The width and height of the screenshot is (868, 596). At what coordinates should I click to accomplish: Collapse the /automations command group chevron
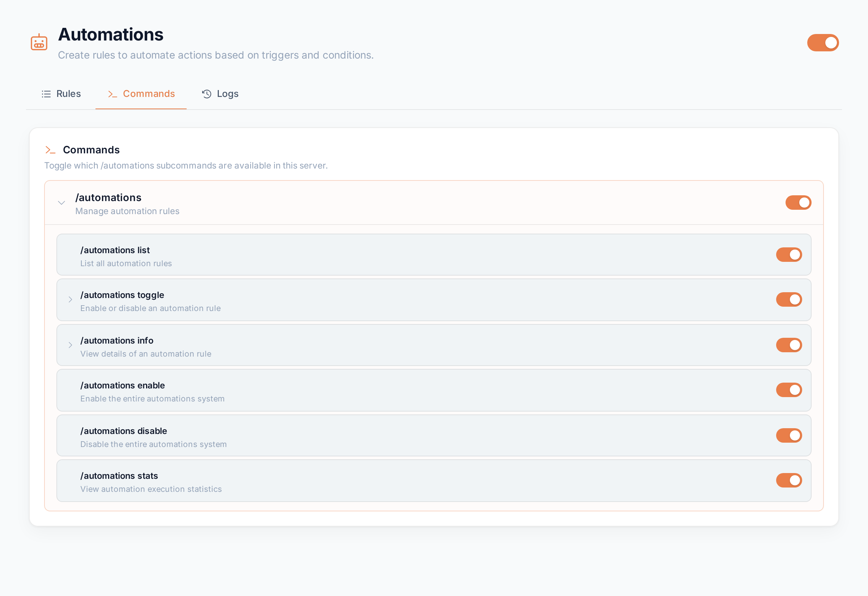(x=61, y=203)
